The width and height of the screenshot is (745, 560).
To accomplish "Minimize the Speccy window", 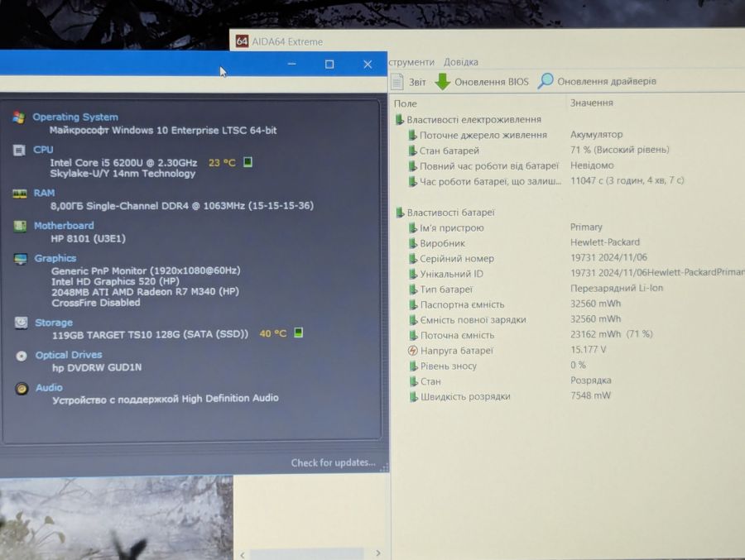I will pos(291,65).
